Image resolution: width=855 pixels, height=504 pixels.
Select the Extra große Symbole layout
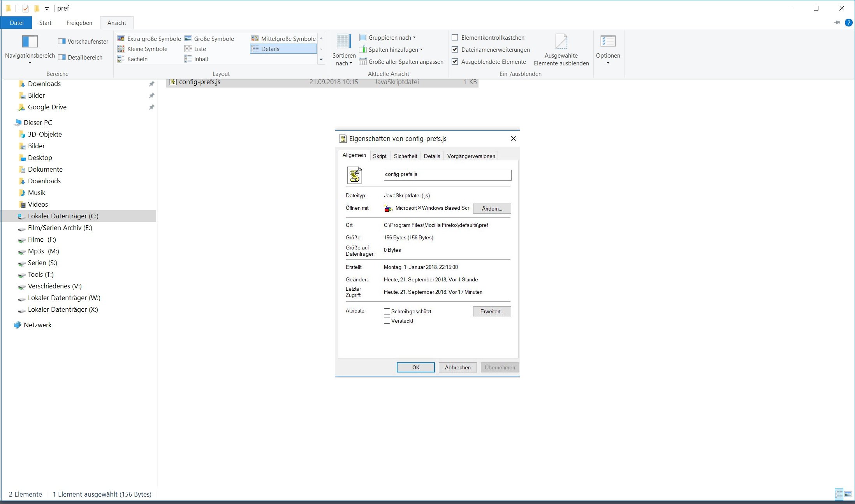click(150, 39)
